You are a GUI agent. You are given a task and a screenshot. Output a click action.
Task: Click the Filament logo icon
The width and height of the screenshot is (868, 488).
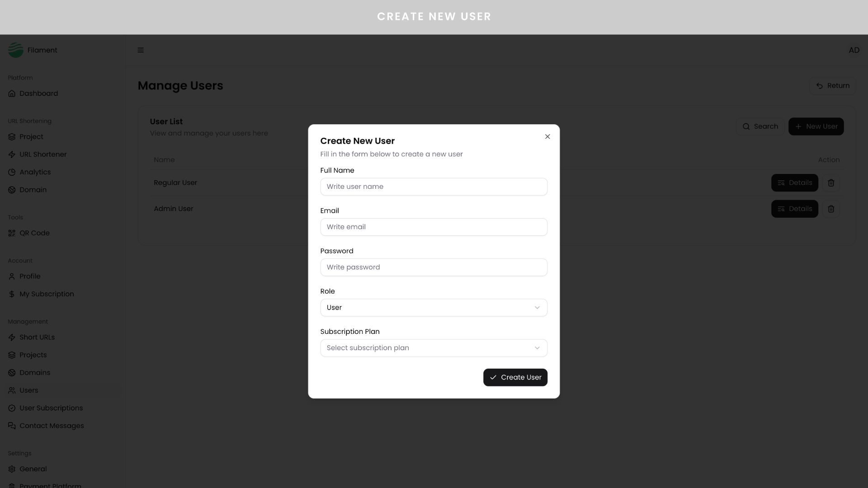click(16, 50)
